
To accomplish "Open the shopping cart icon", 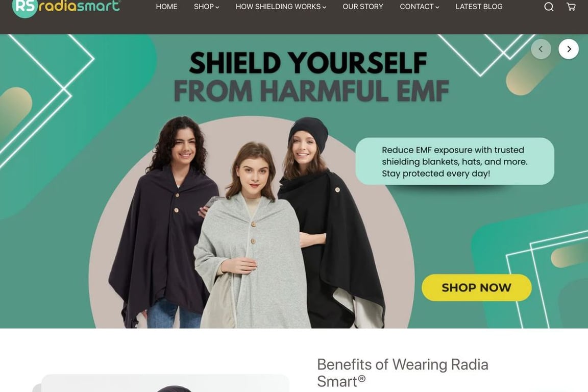I will click(x=571, y=7).
